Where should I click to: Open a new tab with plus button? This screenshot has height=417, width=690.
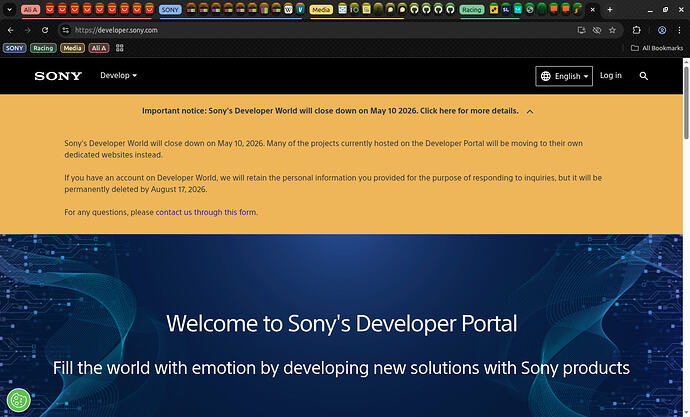610,9
